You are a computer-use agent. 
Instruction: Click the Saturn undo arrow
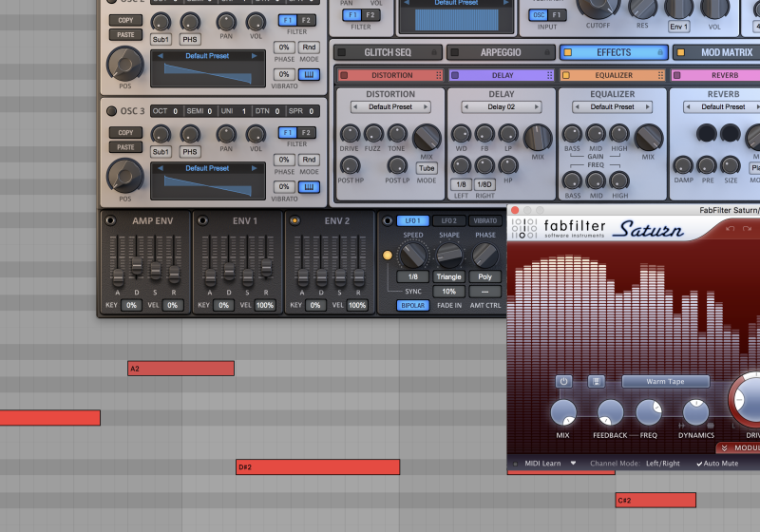pos(731,228)
